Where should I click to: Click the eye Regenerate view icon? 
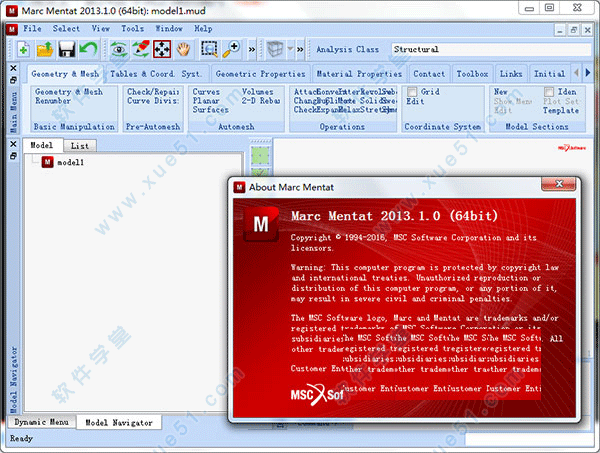(x=119, y=50)
